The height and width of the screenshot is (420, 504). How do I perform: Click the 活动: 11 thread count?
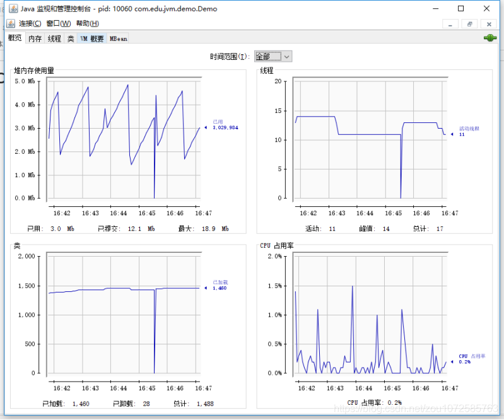click(320, 229)
